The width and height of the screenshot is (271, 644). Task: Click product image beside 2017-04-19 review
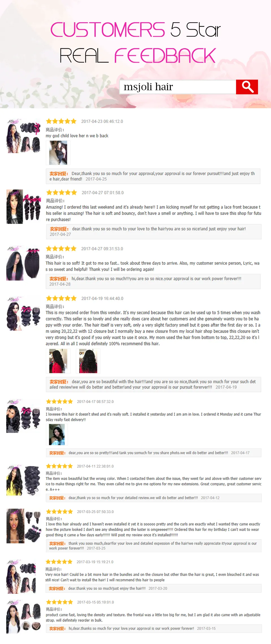click(24, 313)
